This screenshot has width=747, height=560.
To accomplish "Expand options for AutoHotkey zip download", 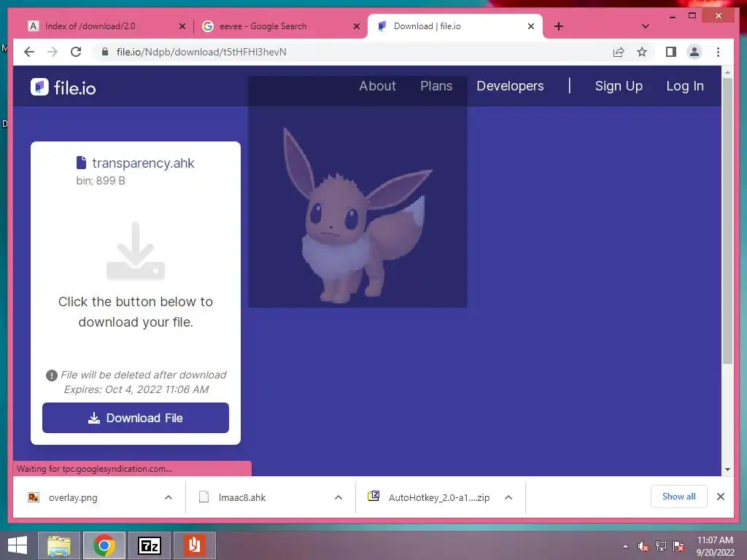I will 508,497.
